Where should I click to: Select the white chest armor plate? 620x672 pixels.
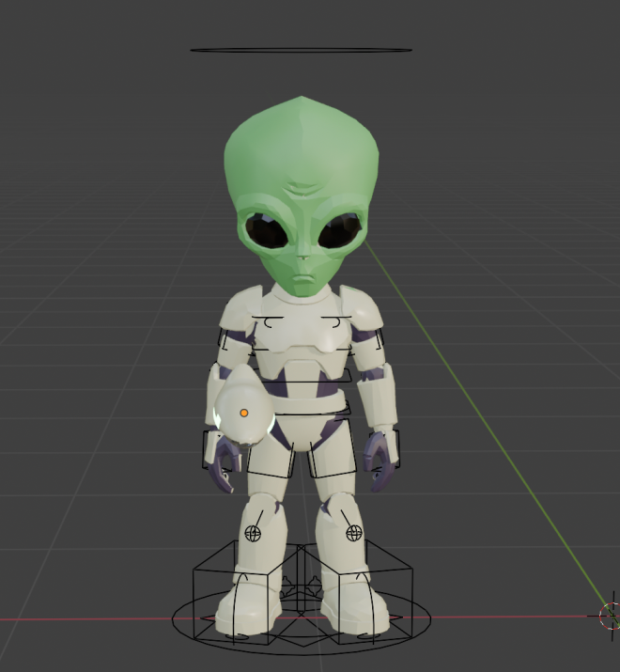point(302,328)
